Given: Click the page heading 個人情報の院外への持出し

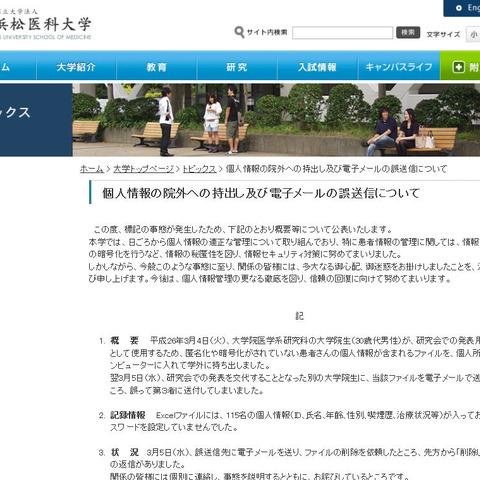Looking at the screenshot, I should point(261,193).
